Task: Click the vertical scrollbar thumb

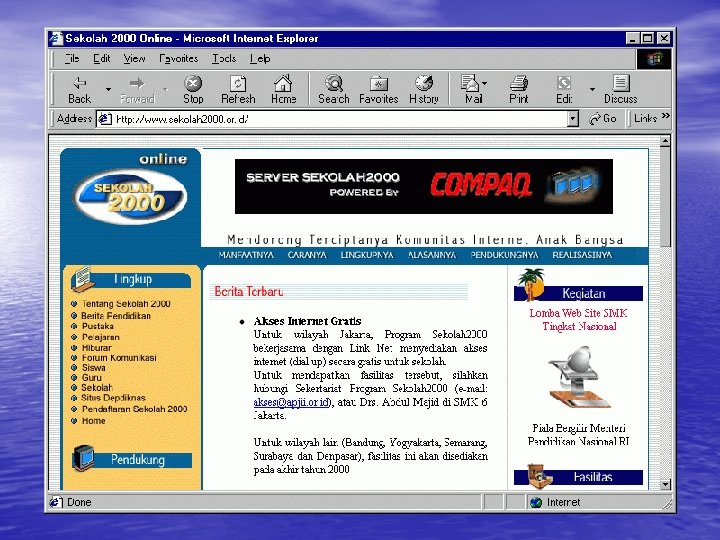Action: click(665, 197)
